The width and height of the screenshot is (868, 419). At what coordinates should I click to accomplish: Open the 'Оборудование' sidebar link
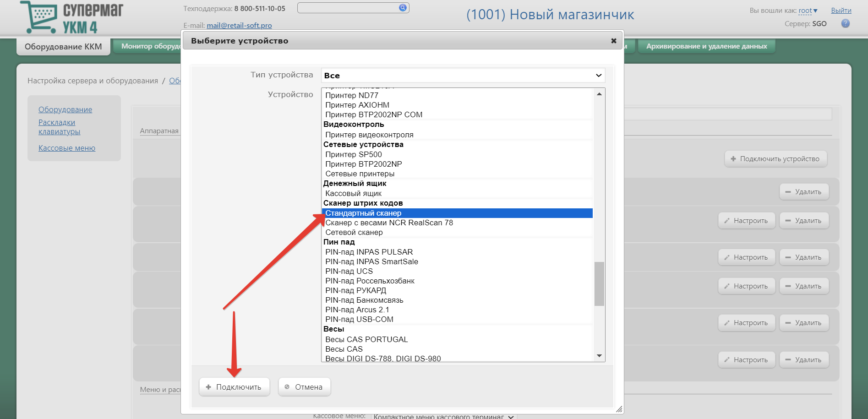(65, 109)
